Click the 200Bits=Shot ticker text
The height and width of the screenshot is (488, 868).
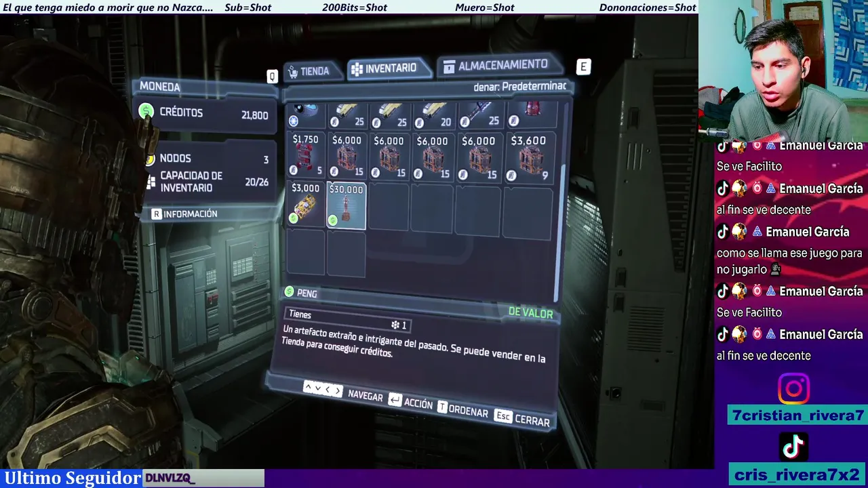(355, 7)
